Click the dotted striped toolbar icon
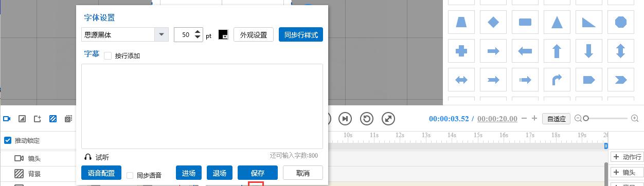 68,119
